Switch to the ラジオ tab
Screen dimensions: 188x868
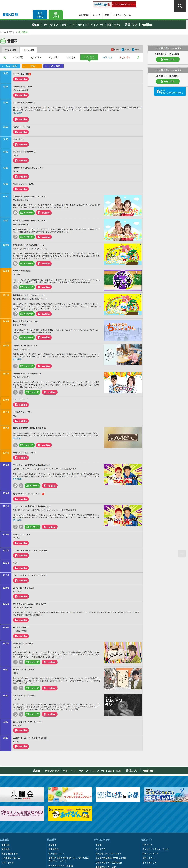pyautogui.click(x=56, y=14)
